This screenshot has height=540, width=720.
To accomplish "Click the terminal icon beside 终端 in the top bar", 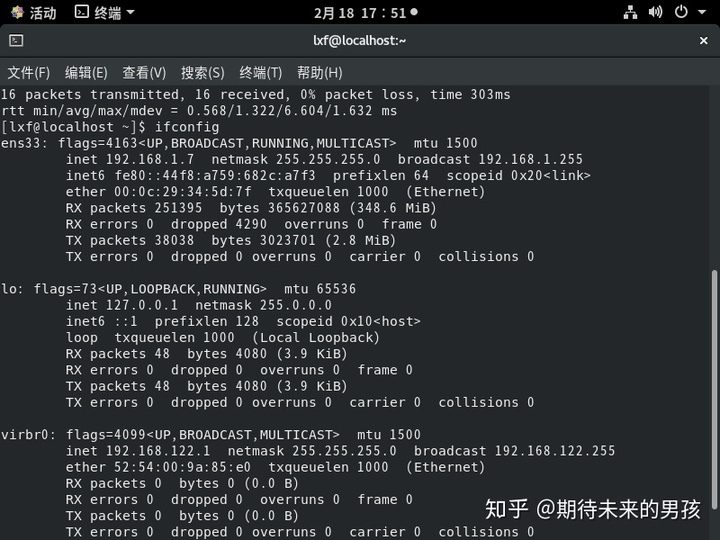I will (81, 11).
